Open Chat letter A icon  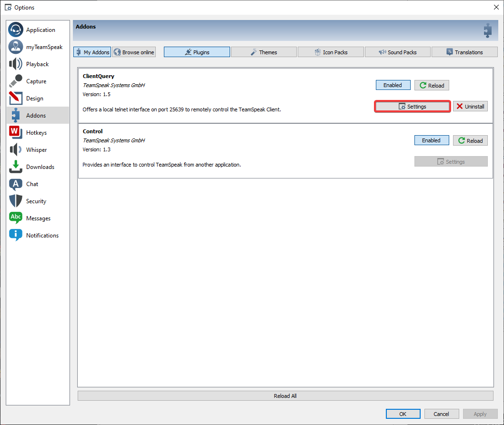pos(15,184)
